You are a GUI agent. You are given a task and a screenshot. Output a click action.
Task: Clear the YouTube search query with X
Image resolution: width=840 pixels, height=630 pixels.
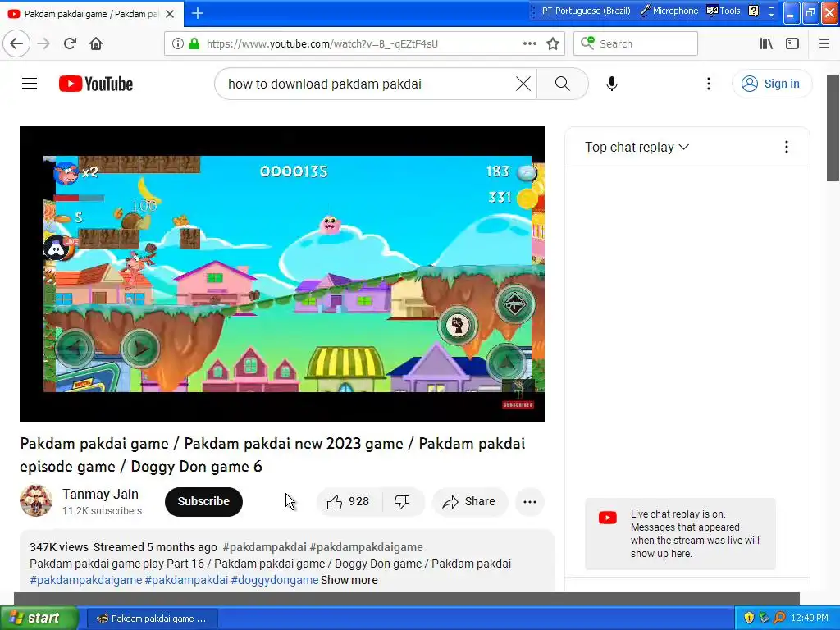[x=523, y=84]
